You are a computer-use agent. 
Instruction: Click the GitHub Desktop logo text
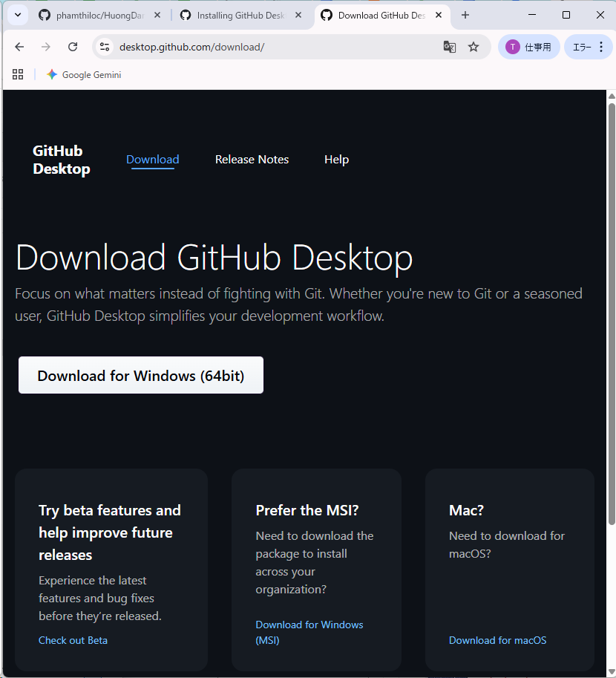[62, 160]
